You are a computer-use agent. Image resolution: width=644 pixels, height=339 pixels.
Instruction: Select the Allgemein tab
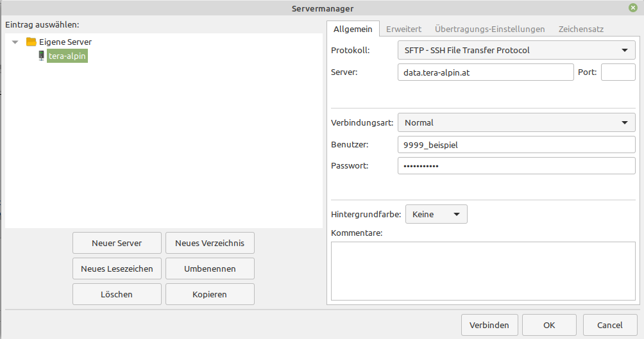click(x=353, y=29)
